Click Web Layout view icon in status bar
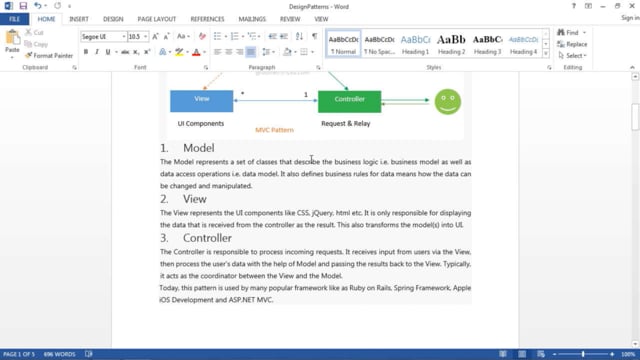This screenshot has width=640, height=360. point(541,354)
